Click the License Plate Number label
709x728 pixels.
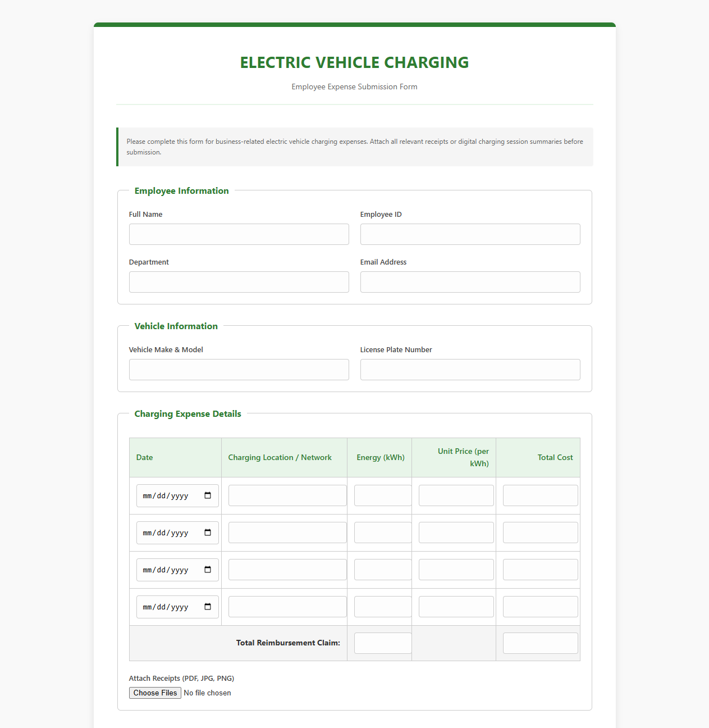(x=396, y=349)
